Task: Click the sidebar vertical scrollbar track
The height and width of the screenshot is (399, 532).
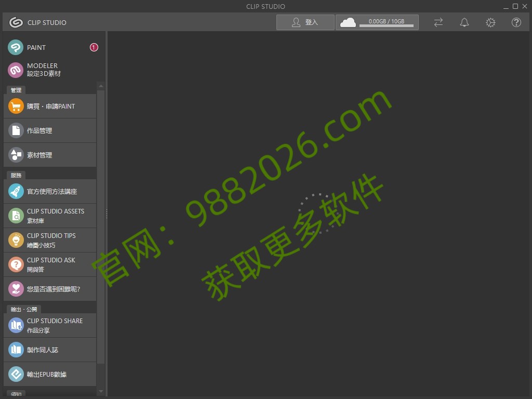Action: point(101,228)
